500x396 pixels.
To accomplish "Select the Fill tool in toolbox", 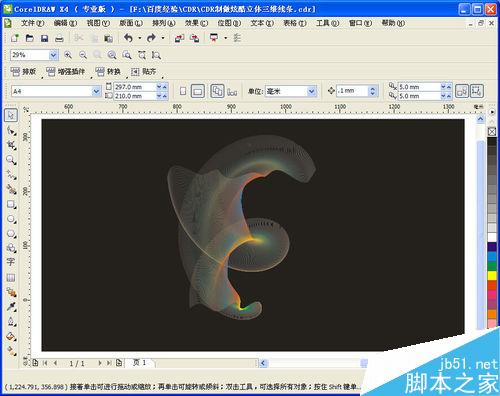I will tap(11, 336).
